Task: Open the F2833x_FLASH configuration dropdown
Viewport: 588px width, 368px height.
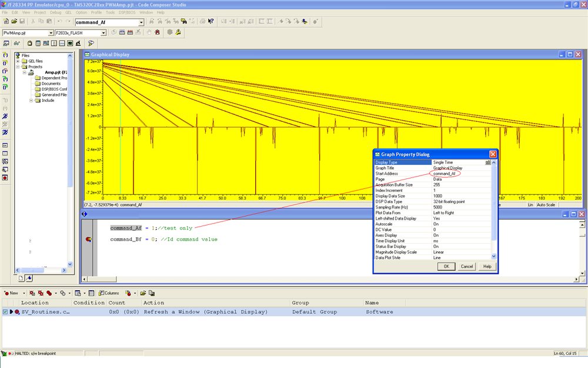Action: 105,33
